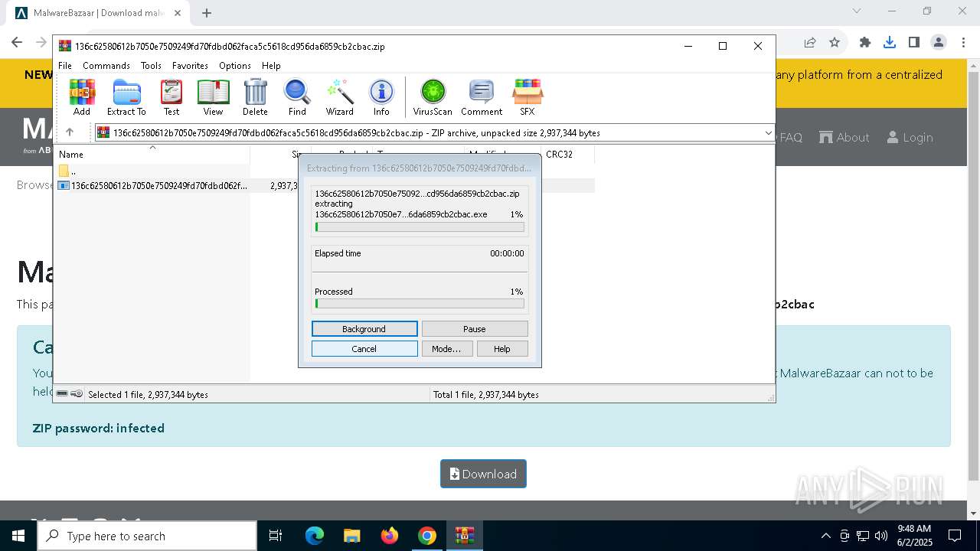The image size is (980, 551).
Task: Open Chrome profile avatar
Action: [x=939, y=43]
